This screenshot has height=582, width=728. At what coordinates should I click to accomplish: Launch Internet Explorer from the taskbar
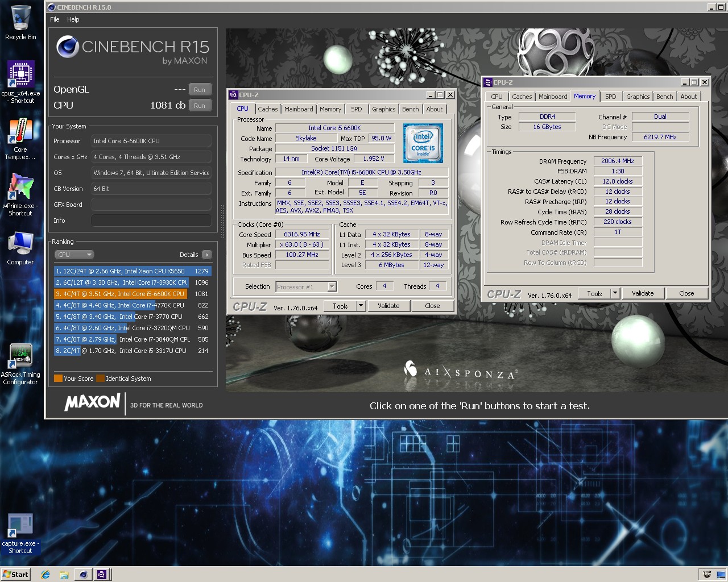click(x=45, y=575)
